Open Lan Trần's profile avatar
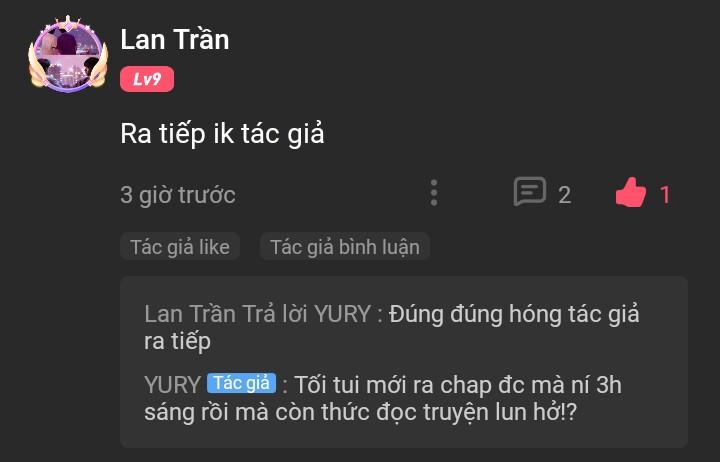The width and height of the screenshot is (720, 462). point(68,54)
